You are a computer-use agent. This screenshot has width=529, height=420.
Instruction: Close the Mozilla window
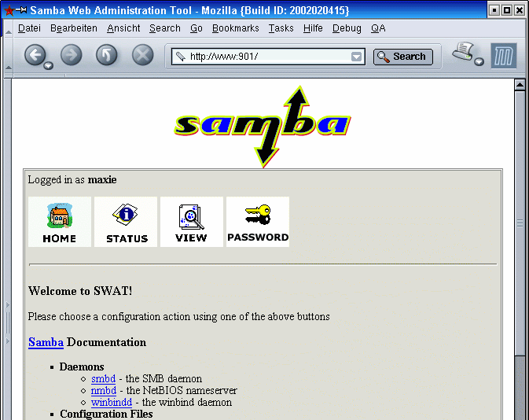pyautogui.click(x=520, y=10)
